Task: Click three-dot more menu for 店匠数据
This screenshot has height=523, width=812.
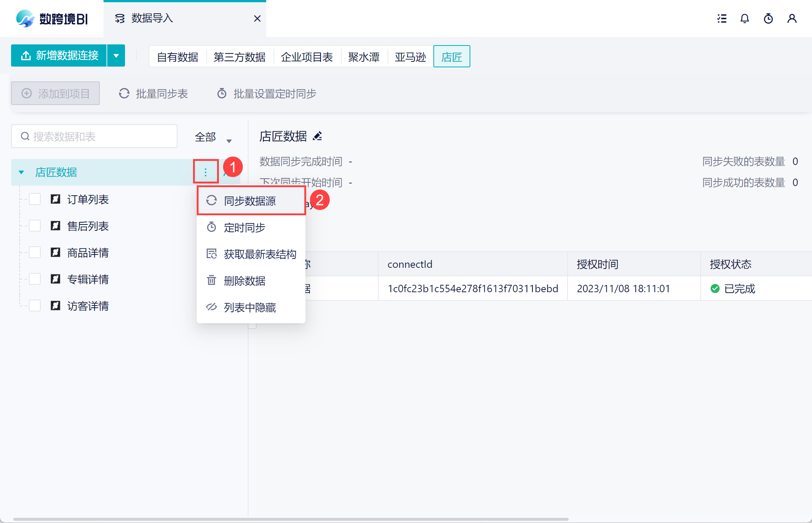Action: [x=206, y=172]
